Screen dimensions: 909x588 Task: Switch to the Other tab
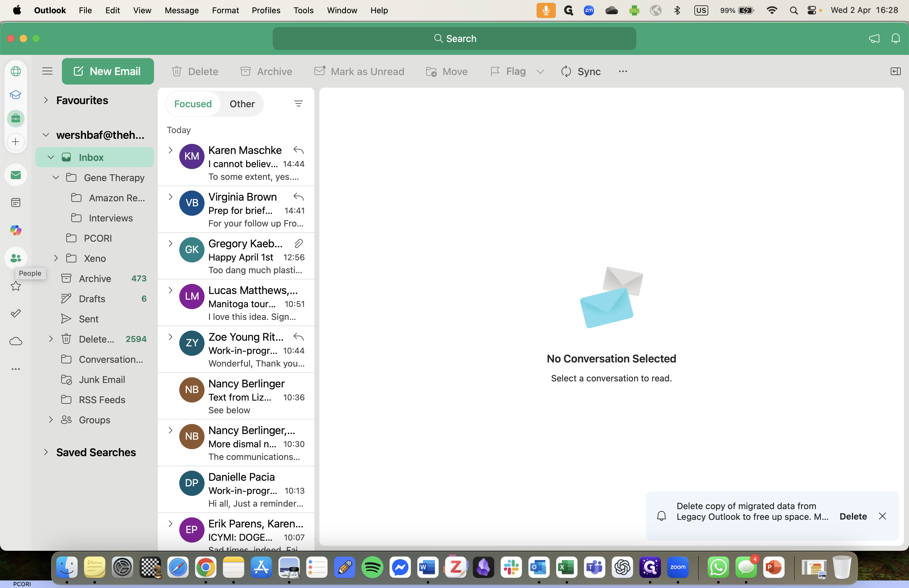[x=242, y=104]
